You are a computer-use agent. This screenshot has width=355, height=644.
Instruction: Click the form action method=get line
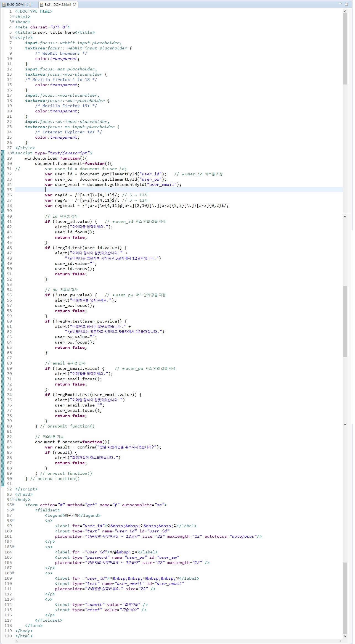point(96,505)
